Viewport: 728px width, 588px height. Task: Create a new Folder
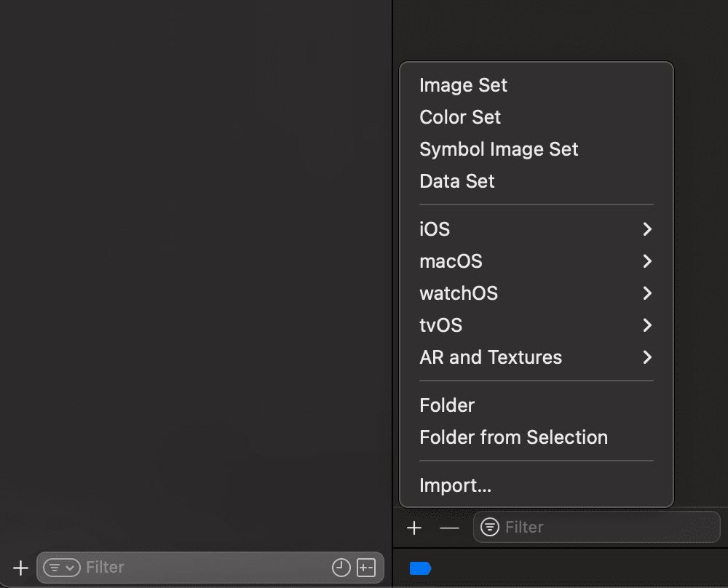click(x=537, y=405)
